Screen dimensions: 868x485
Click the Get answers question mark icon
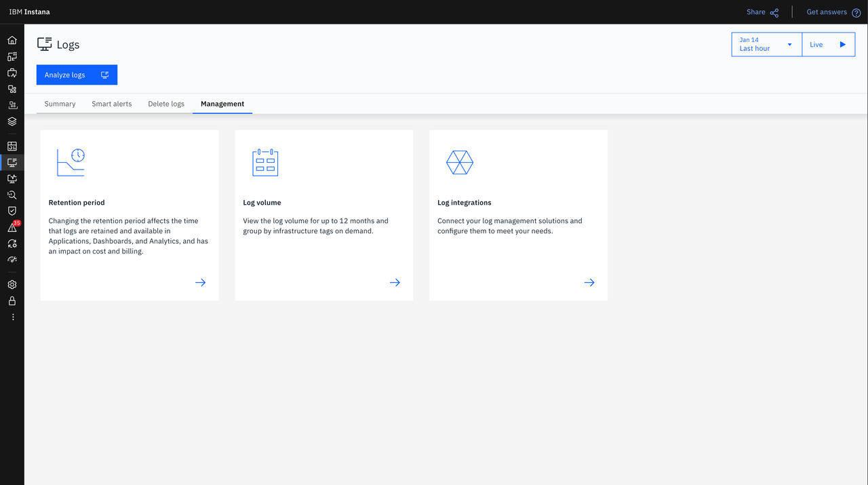click(856, 12)
